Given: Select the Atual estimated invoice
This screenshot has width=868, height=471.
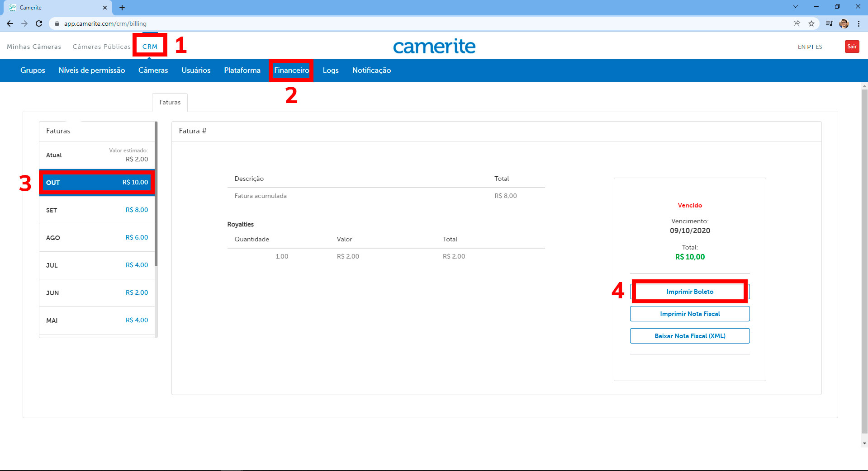Looking at the screenshot, I should pos(97,155).
